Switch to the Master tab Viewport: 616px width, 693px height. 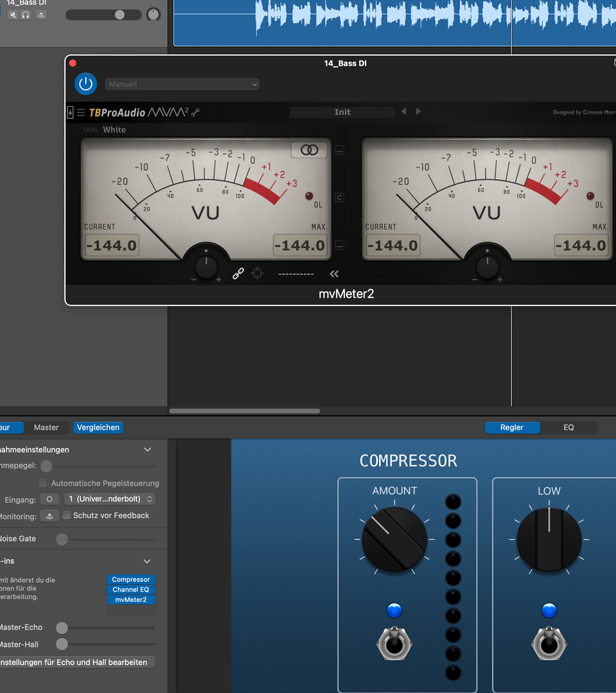(x=46, y=427)
